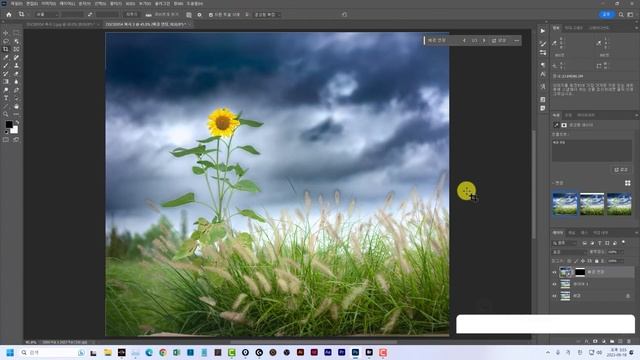Toggle lock all icon in Layers panel
The width and height of the screenshot is (640, 360).
596,261
